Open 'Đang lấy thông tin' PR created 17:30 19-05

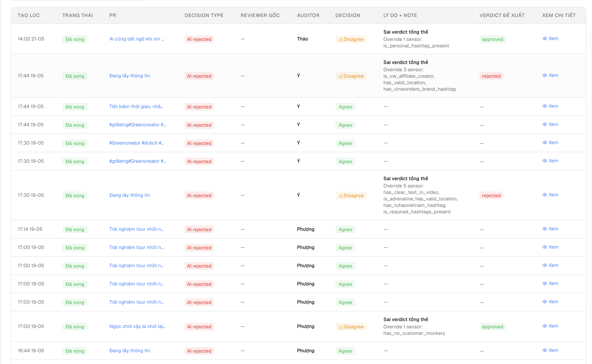[x=130, y=195]
